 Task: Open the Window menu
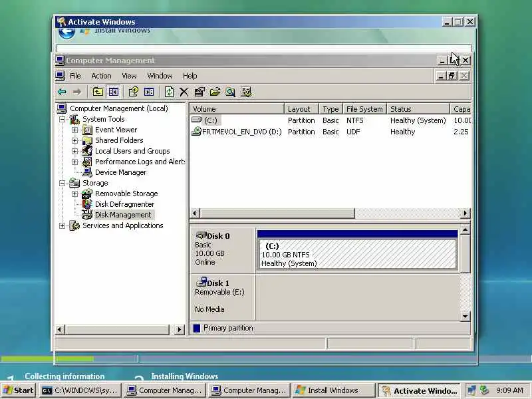160,76
